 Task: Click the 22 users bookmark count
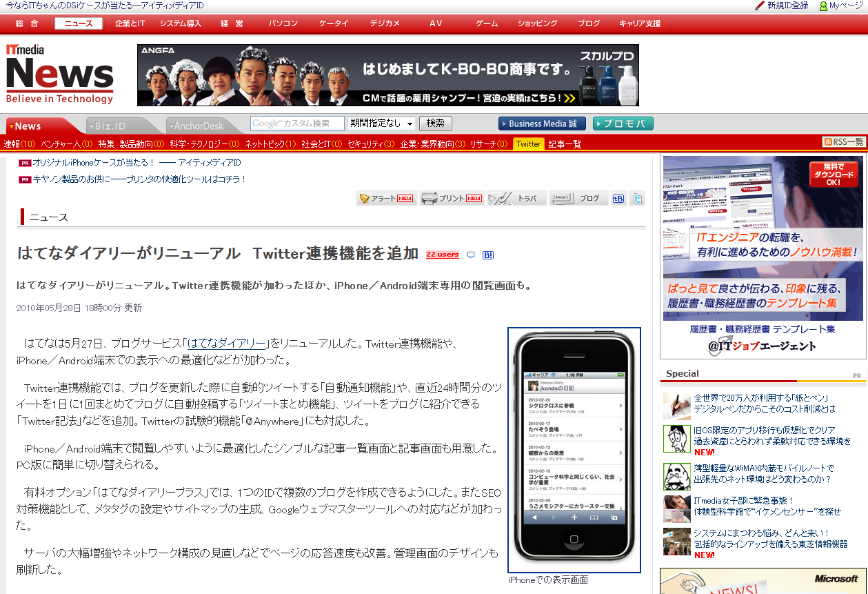click(x=443, y=255)
